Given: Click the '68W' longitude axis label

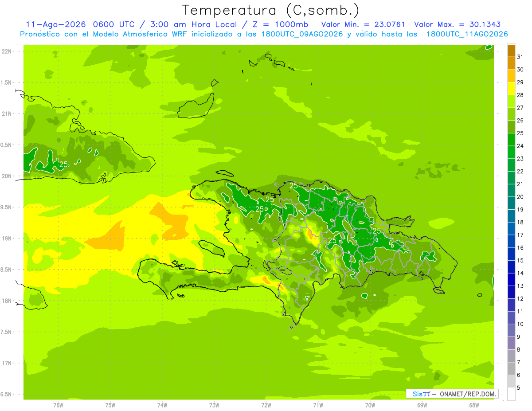Looking at the screenshot, I should (x=474, y=405).
